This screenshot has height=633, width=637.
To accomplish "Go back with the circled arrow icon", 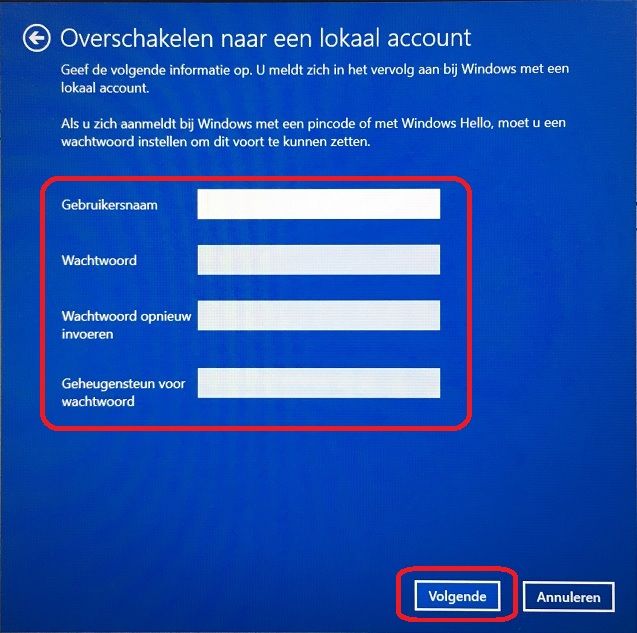I will click(37, 38).
